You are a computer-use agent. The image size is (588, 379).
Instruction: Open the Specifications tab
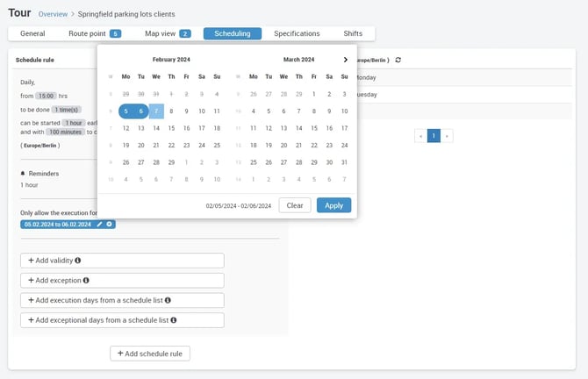click(x=297, y=33)
